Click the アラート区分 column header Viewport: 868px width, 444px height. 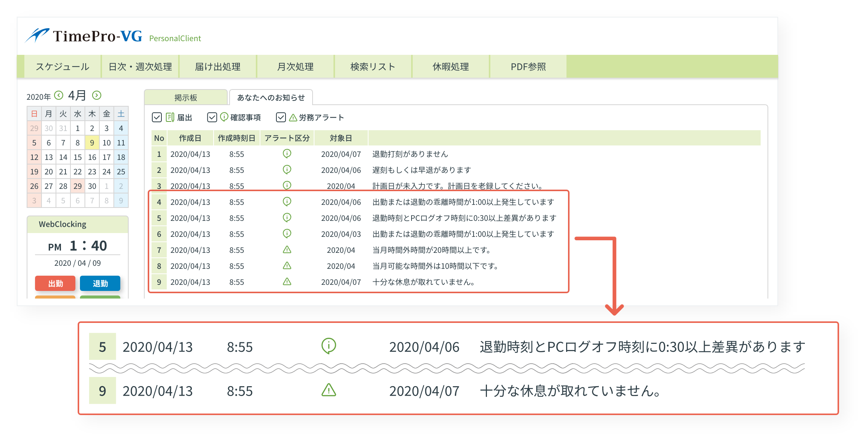click(287, 138)
